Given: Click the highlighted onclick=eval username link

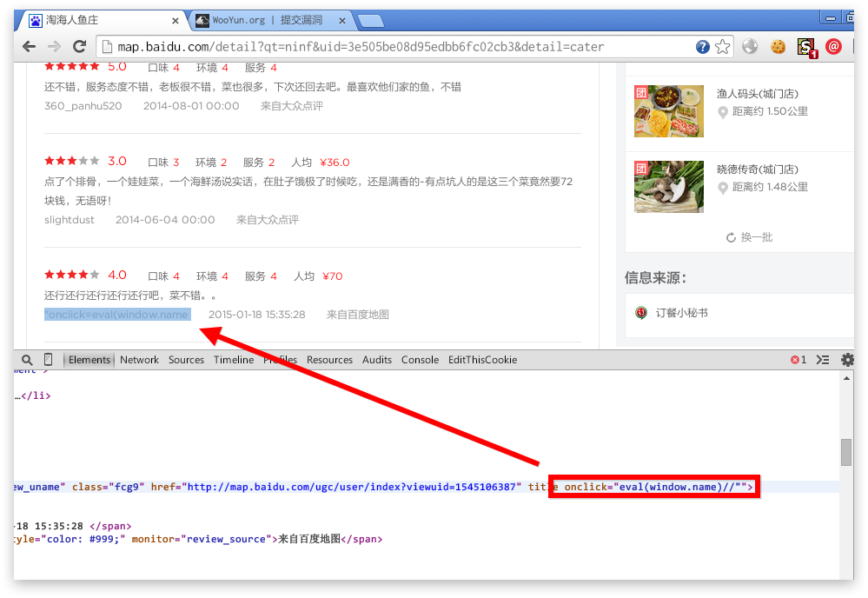Looking at the screenshot, I should click(x=117, y=315).
